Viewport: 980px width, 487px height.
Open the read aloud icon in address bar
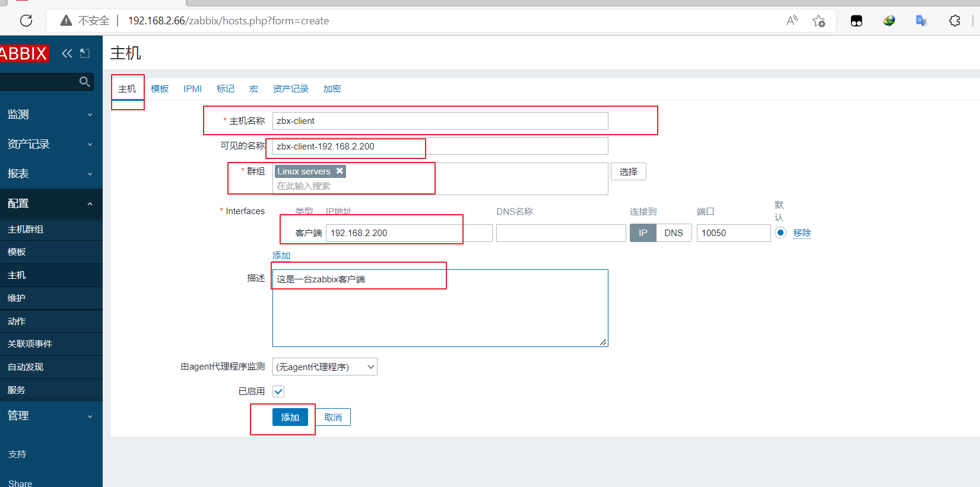[x=792, y=21]
